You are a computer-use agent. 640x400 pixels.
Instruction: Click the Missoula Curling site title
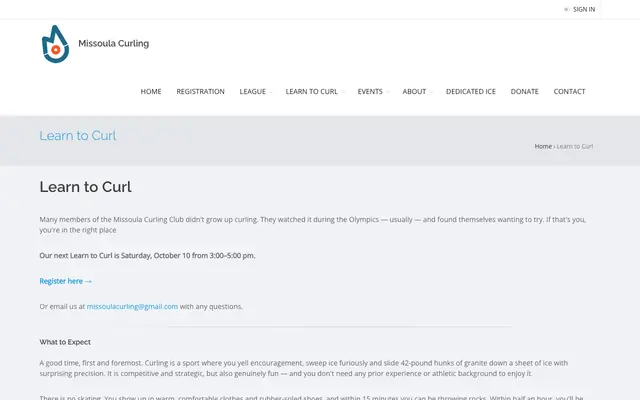[113, 43]
